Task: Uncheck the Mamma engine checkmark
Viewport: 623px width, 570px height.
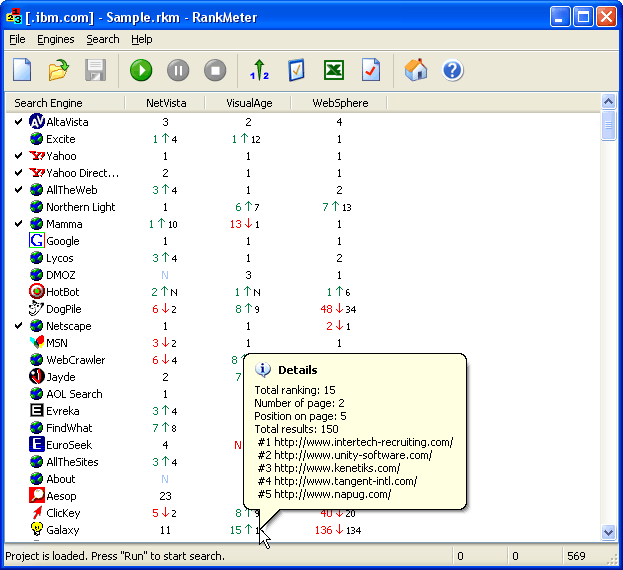Action: click(x=18, y=224)
